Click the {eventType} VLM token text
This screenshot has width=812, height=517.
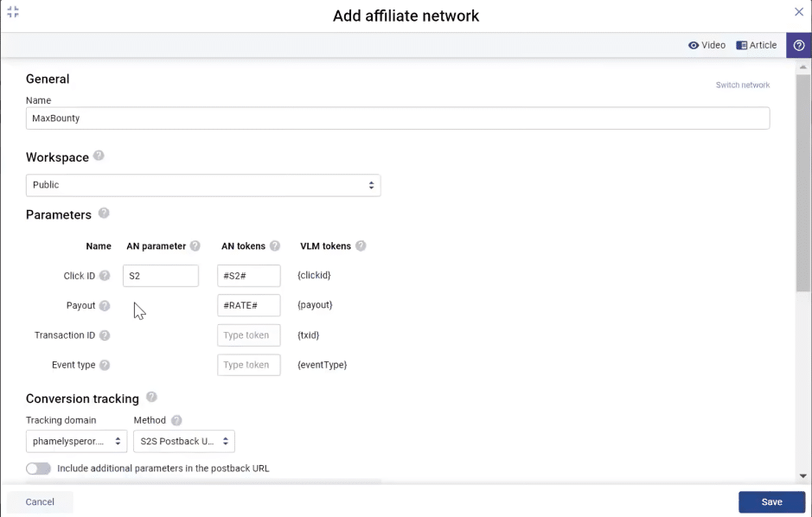click(322, 365)
